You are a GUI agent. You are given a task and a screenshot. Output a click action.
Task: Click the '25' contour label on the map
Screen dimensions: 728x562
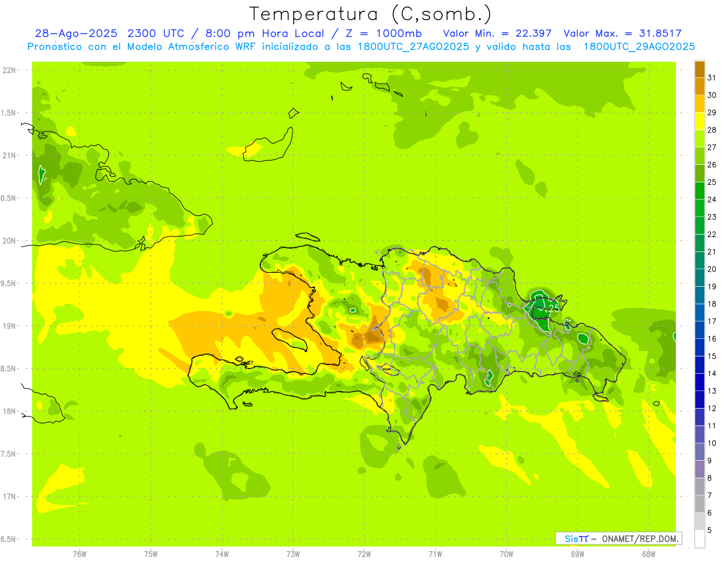553,309
